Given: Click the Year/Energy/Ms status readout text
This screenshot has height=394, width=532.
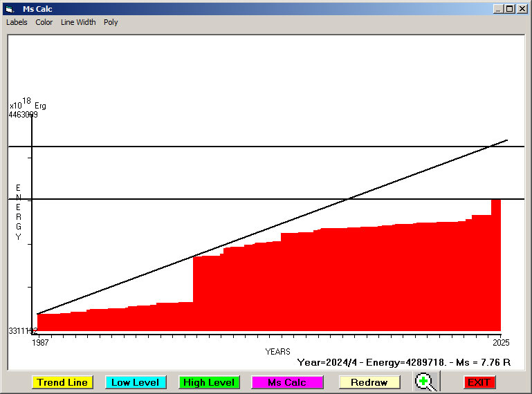Looking at the screenshot, I should [x=404, y=362].
